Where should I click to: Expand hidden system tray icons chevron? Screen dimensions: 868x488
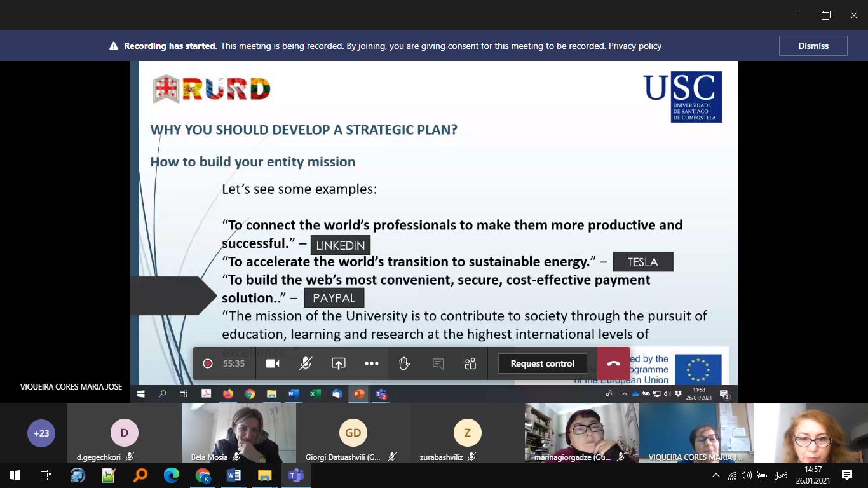716,475
